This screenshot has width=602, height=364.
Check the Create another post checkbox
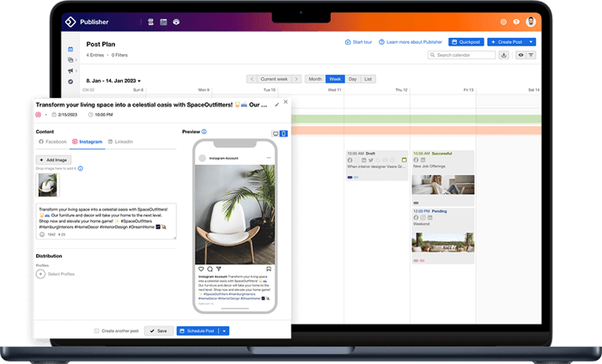(x=97, y=331)
